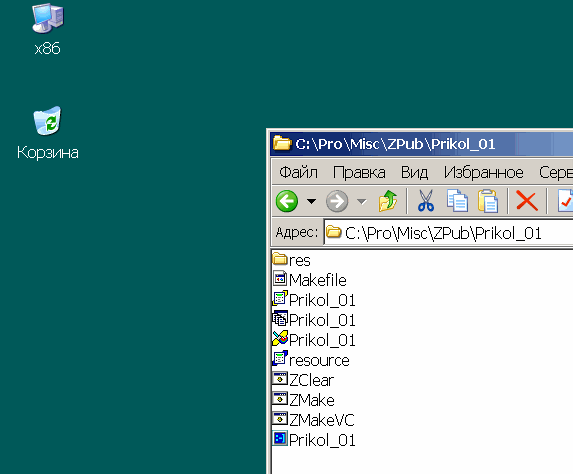
Task: Open the x86 computer desktop icon
Action: tap(48, 19)
